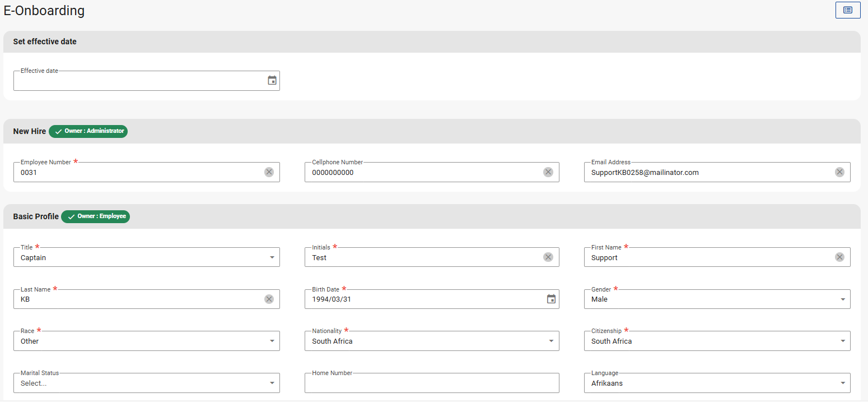Clear the Initials field

click(x=548, y=257)
